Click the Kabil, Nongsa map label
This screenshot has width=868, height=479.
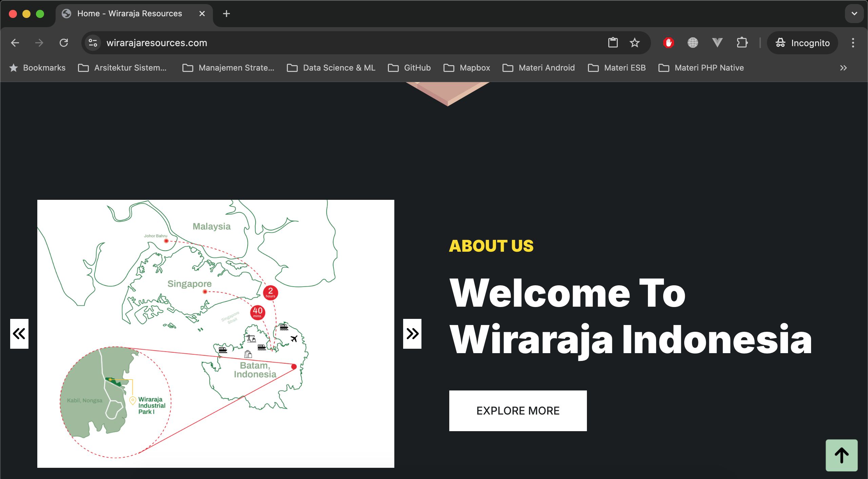85,400
